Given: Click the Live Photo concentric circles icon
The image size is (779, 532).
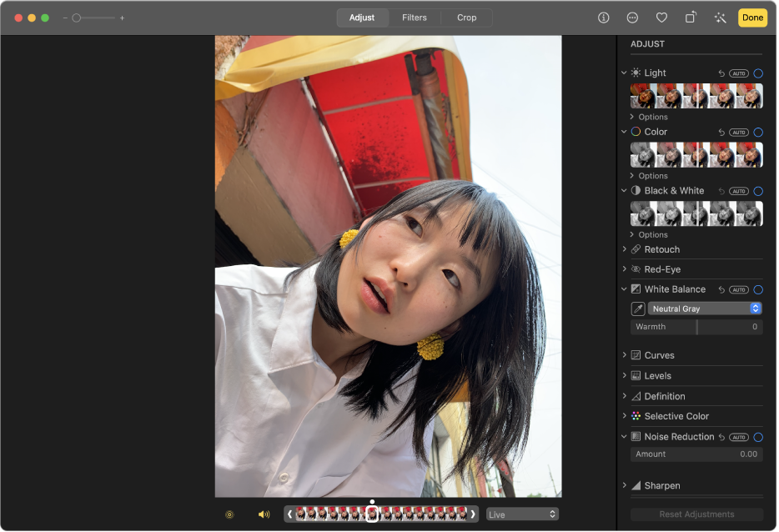Looking at the screenshot, I should coord(229,514).
